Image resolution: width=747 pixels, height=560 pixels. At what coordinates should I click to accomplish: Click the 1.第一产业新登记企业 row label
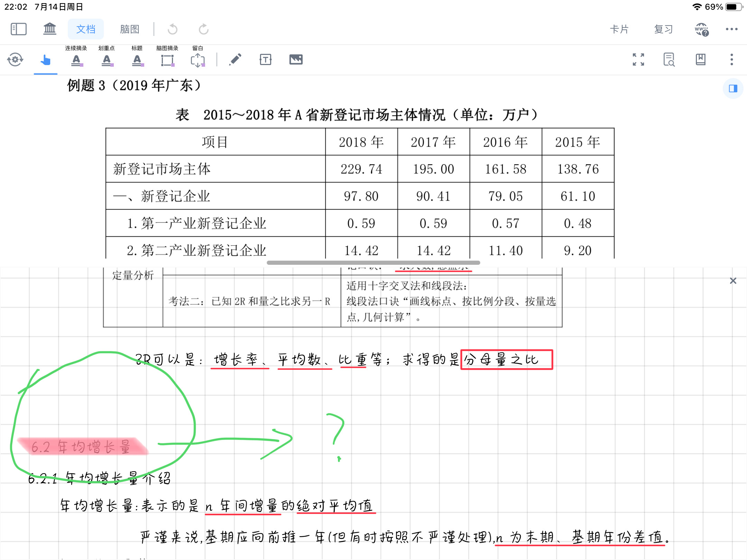[x=197, y=223]
